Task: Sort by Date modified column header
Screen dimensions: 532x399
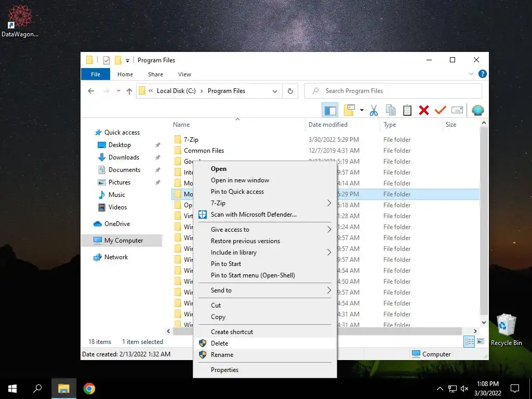Action: [x=328, y=125]
